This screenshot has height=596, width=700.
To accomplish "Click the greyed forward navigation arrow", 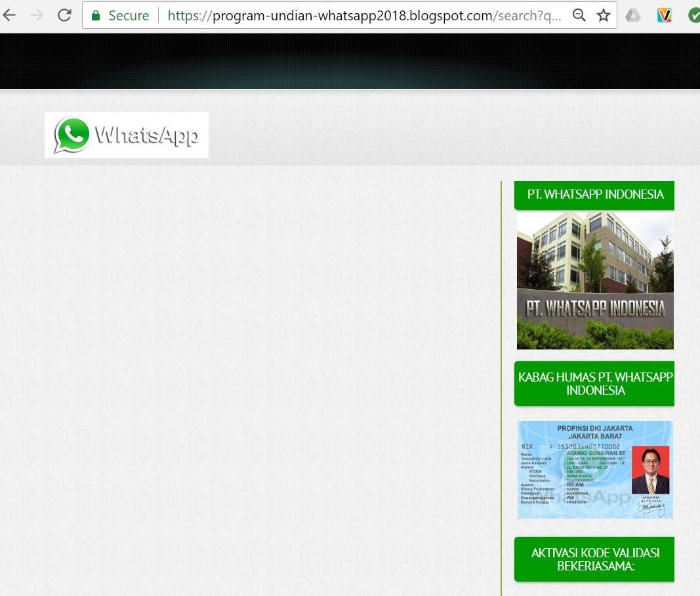I will coord(37,15).
